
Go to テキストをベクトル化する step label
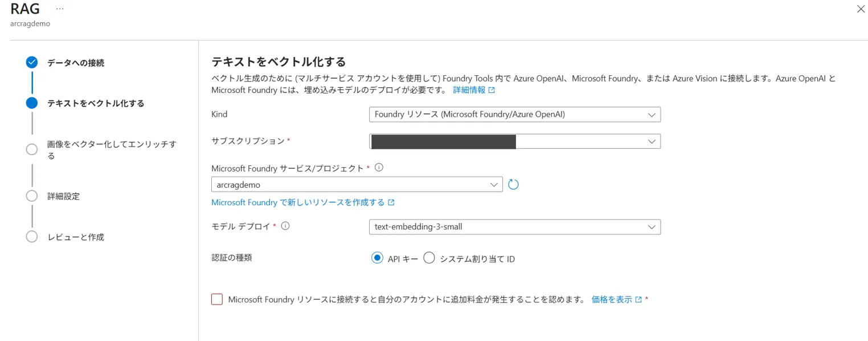96,103
